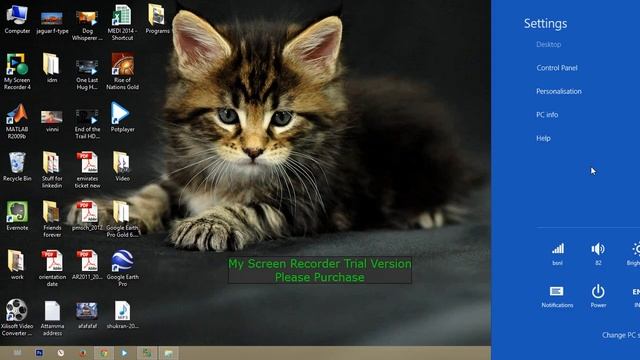Viewport: 640px width, 360px height.
Task: Launch Potplayer from the desktop
Action: point(122,118)
